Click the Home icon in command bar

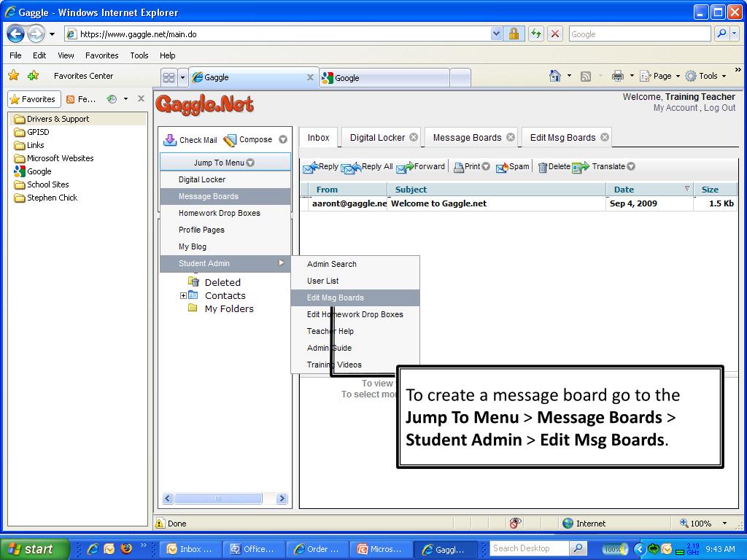(554, 75)
